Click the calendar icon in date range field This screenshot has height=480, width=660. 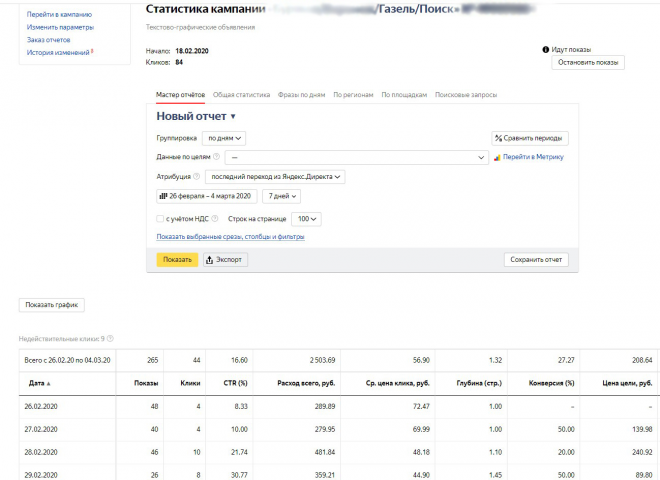click(163, 196)
